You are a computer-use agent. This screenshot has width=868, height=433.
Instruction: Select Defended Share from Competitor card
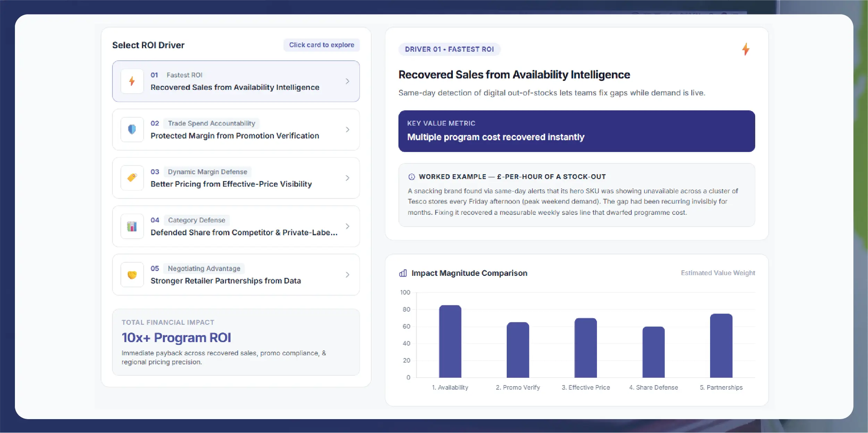236,226
